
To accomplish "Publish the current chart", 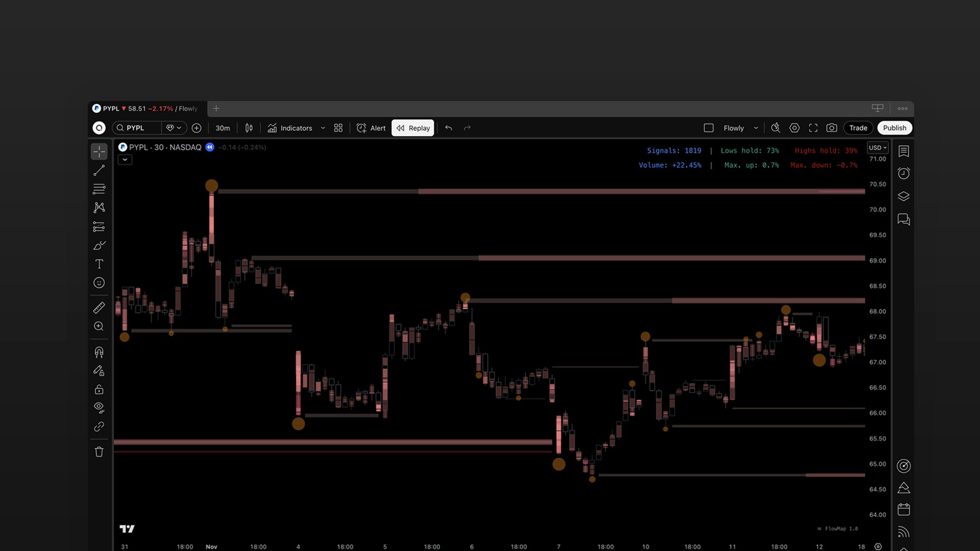I will point(894,128).
